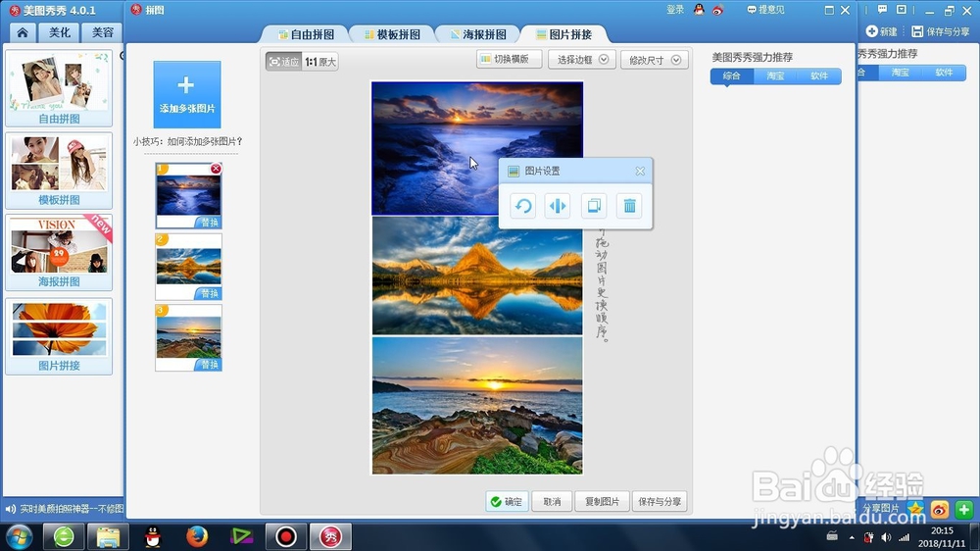Screen dimensions: 980x551
Task: Open 选择边框 dropdown
Action: (x=582, y=60)
